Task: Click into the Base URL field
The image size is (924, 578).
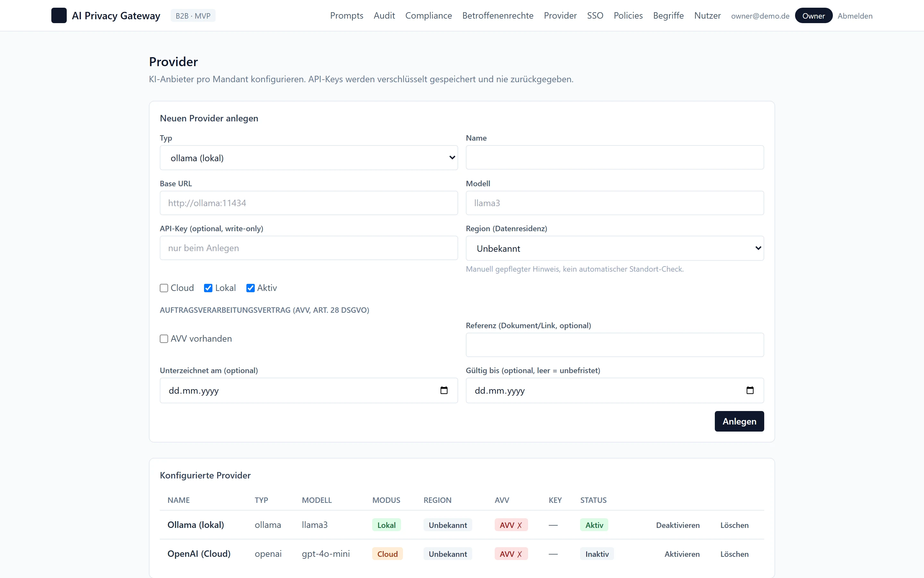Action: coord(309,203)
